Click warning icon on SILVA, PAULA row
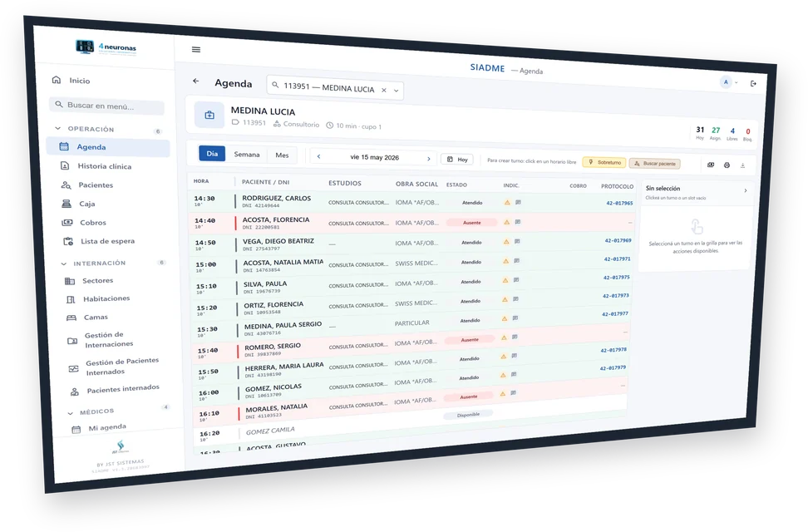 505,280
